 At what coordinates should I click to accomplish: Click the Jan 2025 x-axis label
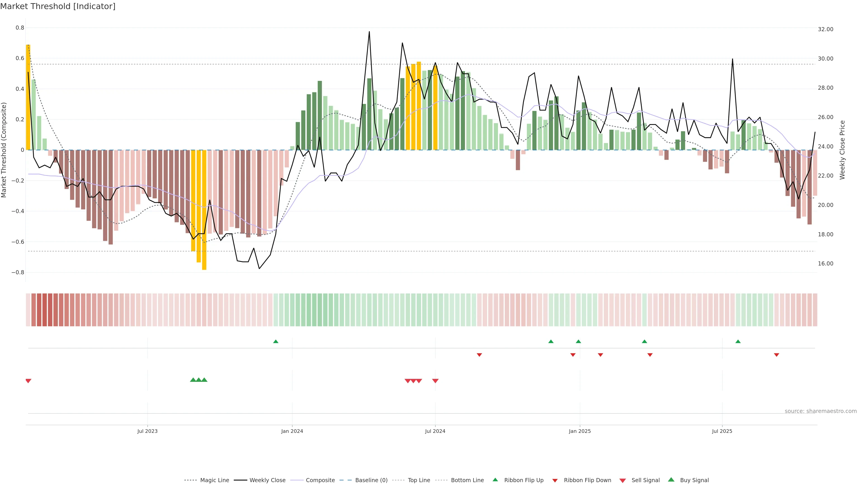(580, 431)
